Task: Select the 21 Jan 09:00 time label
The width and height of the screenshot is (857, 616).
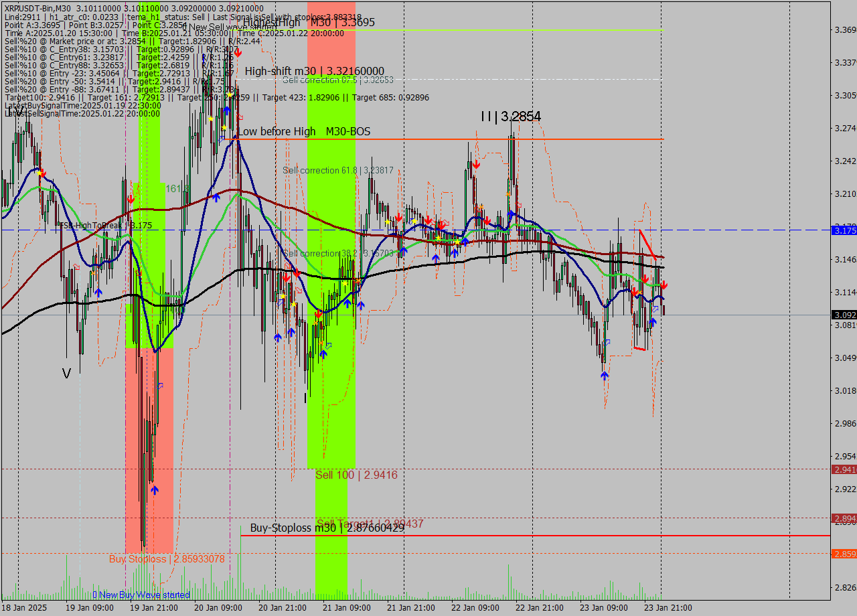Action: [x=346, y=608]
